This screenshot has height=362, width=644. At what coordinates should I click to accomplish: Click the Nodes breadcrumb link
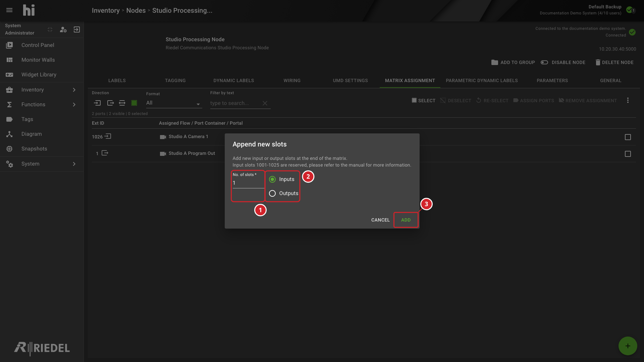[136, 10]
